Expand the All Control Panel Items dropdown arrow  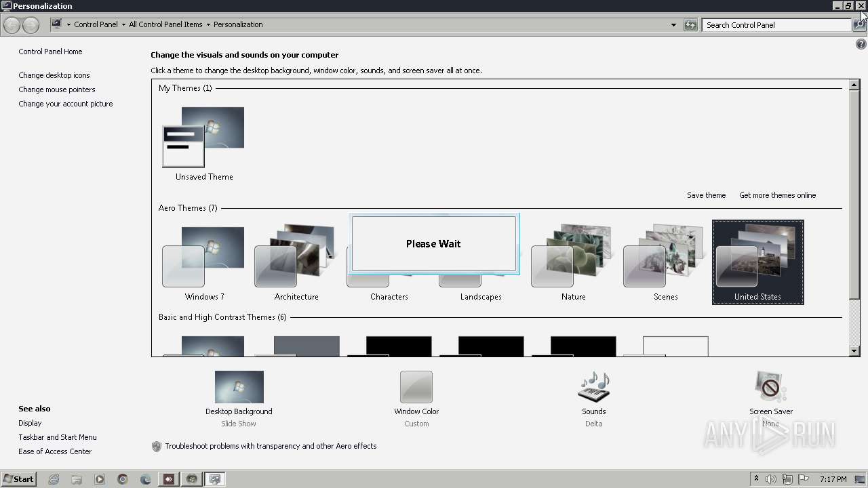[x=208, y=25]
